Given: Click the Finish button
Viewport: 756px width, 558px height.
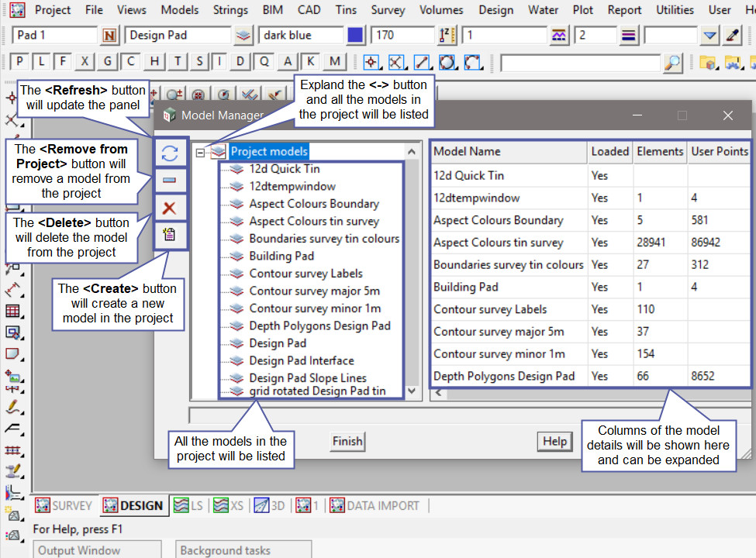Looking at the screenshot, I should point(347,441).
